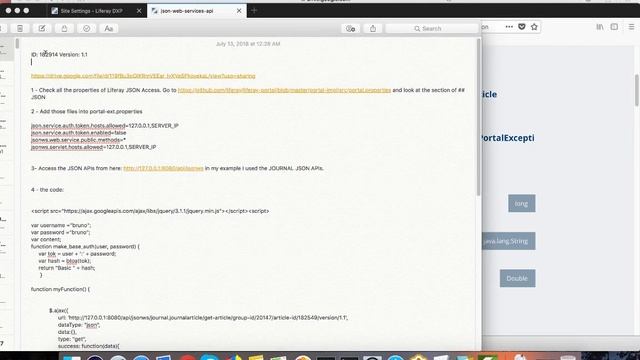The height and width of the screenshot is (360, 640).
Task: Click the 'var content;' line
Action: click(46, 240)
